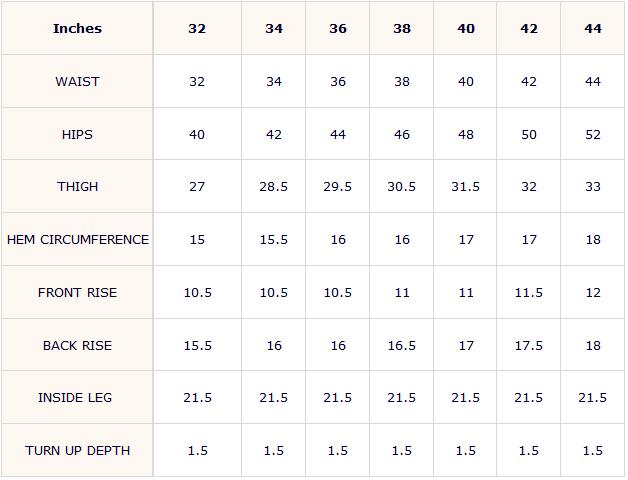Image resolution: width=628 pixels, height=480 pixels.
Task: Click the TURN UP DEPTH row label
Action: tap(77, 450)
